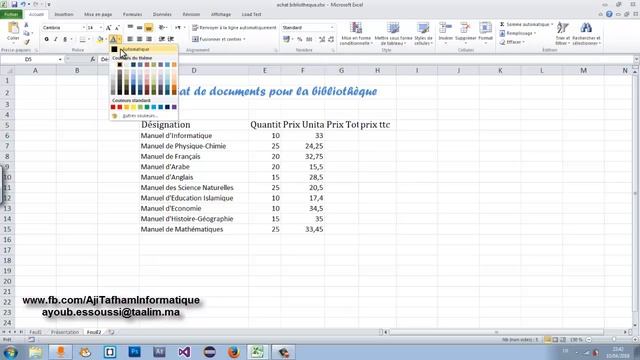Viewport: 640px width, 360px height.
Task: Click column header E
Action: coord(265,71)
